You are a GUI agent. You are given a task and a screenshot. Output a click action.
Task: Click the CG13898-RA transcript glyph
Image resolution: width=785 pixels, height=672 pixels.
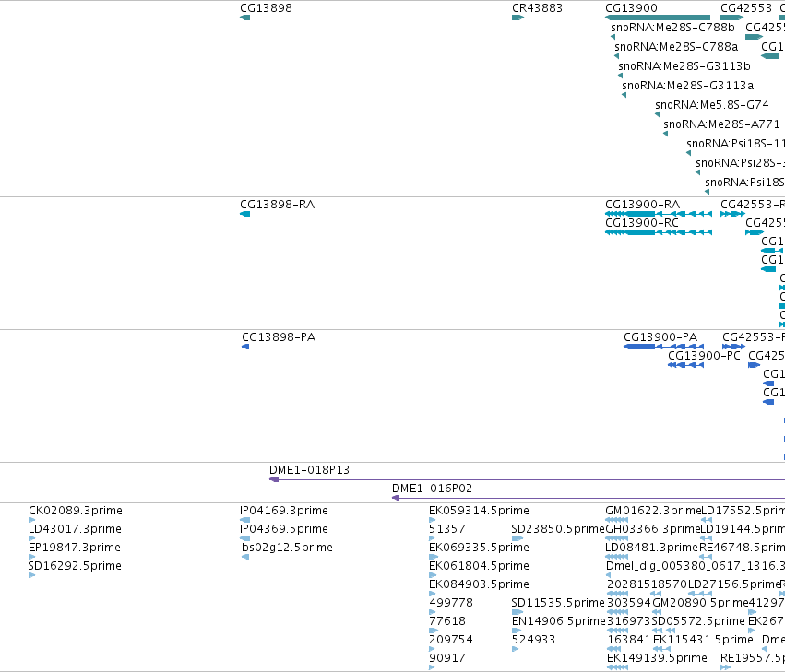click(244, 214)
